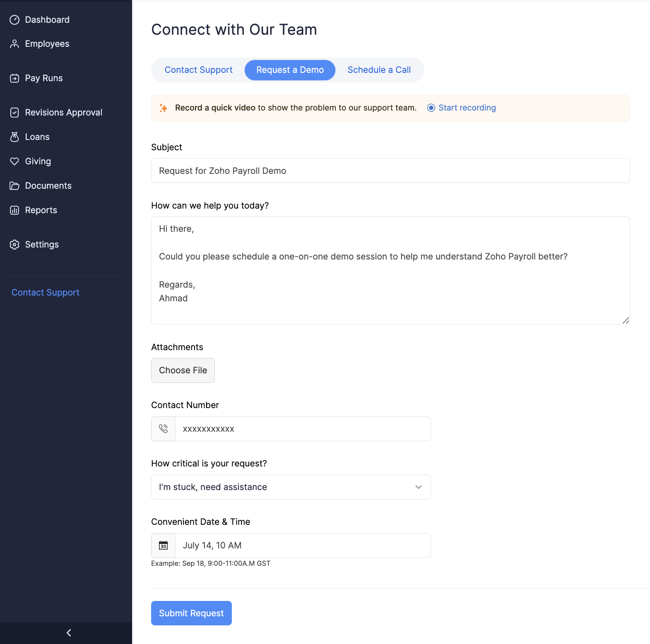Open Pay Runs via its sidebar icon

(14, 78)
